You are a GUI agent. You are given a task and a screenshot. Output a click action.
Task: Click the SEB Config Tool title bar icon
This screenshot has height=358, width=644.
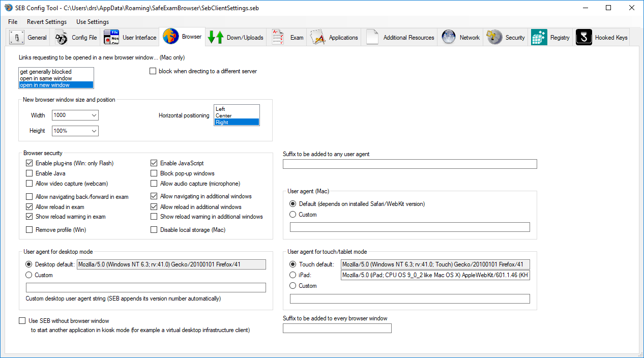pos(9,8)
